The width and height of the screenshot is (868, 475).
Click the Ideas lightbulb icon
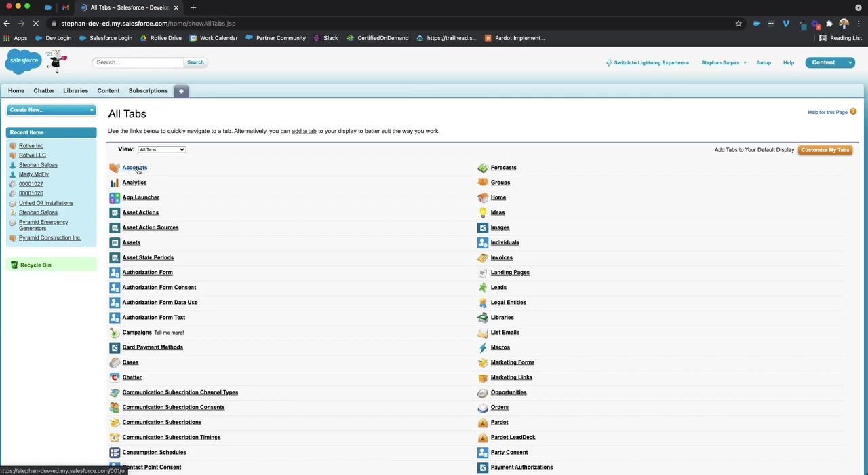(x=483, y=212)
